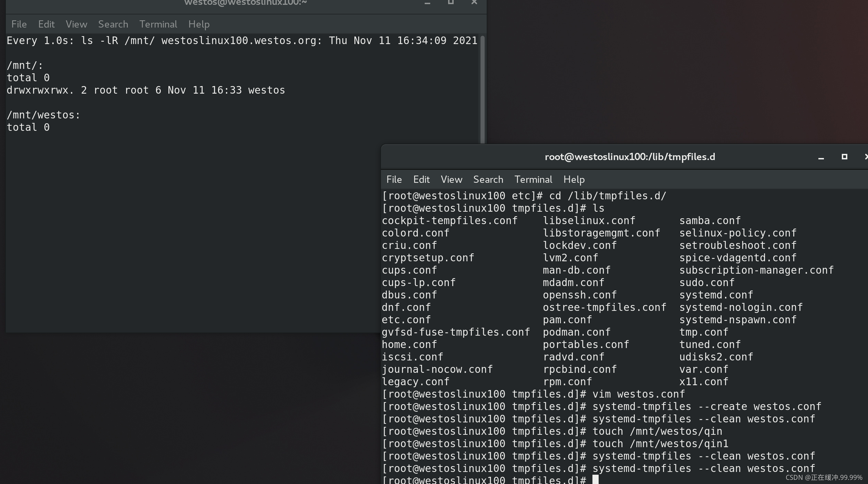The width and height of the screenshot is (868, 484).
Task: Open File menu in root tmpfiles.d terminal
Action: click(x=394, y=179)
